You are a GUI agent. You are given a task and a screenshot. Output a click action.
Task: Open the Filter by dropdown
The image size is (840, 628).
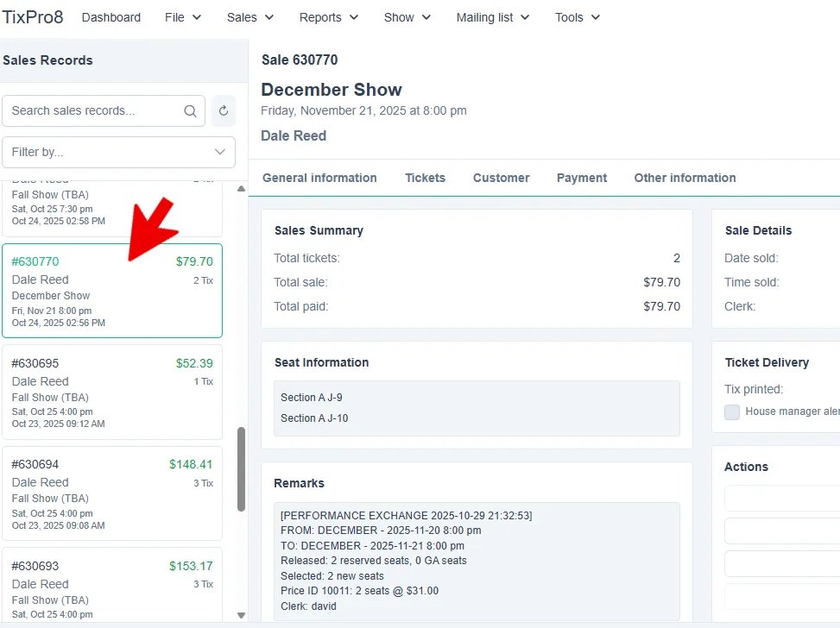pos(118,152)
